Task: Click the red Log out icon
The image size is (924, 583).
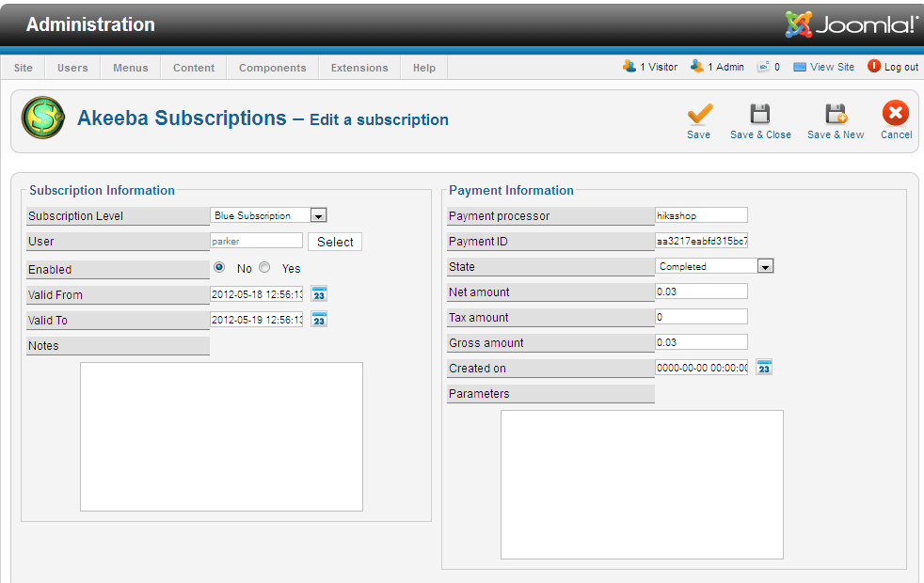Action: pyautogui.click(x=874, y=66)
